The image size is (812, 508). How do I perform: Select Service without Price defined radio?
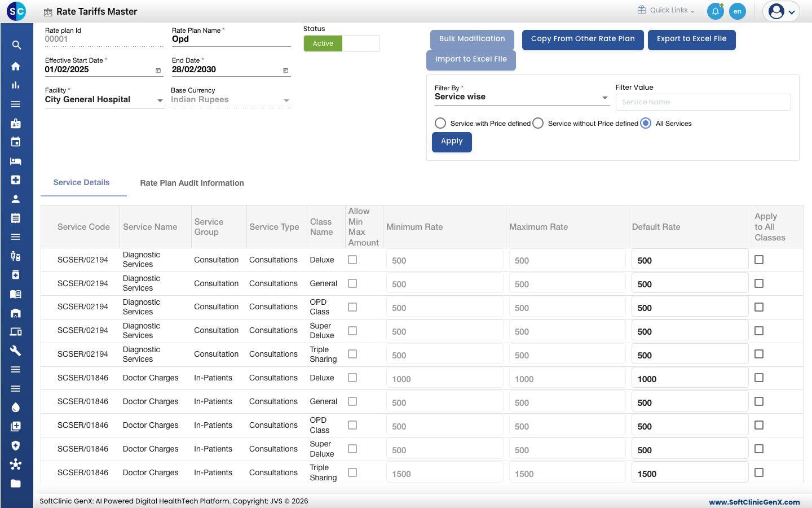538,123
